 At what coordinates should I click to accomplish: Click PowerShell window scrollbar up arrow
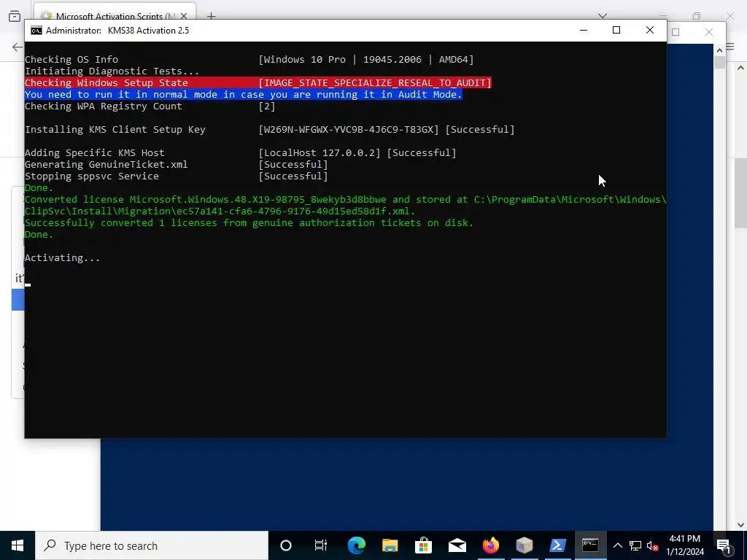[x=719, y=50]
